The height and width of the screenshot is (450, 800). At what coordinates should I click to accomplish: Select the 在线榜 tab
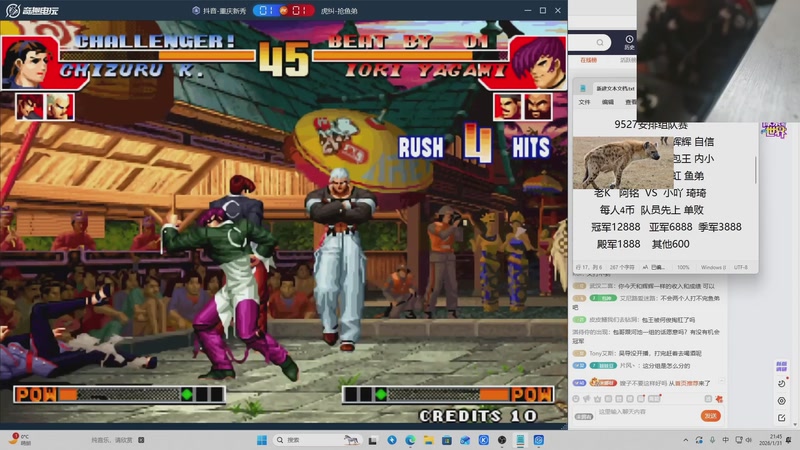click(x=588, y=60)
